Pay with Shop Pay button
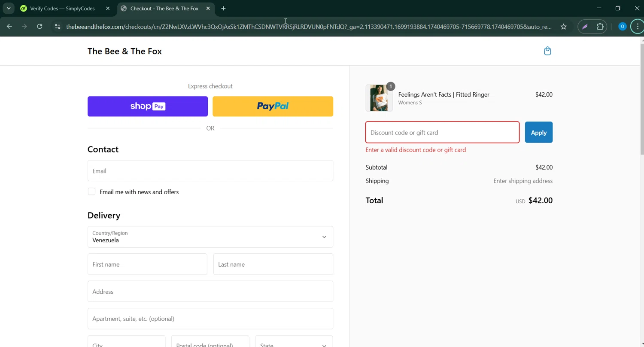Image resolution: width=644 pixels, height=347 pixels. tap(148, 107)
